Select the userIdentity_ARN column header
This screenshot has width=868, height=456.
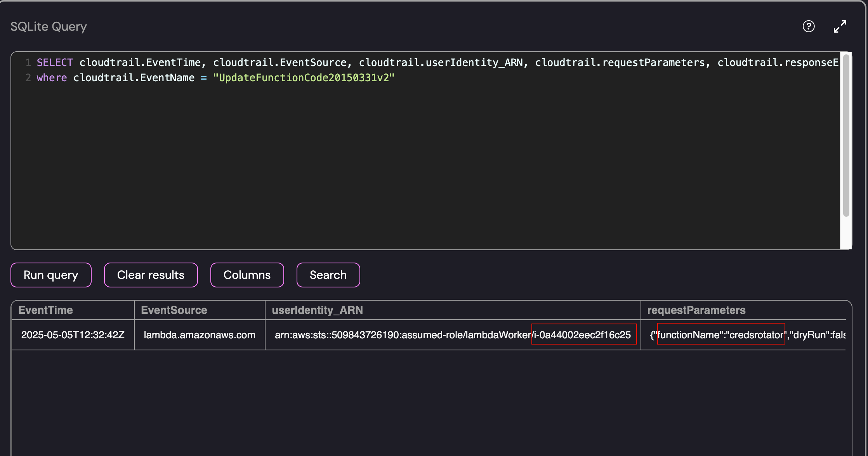[317, 310]
